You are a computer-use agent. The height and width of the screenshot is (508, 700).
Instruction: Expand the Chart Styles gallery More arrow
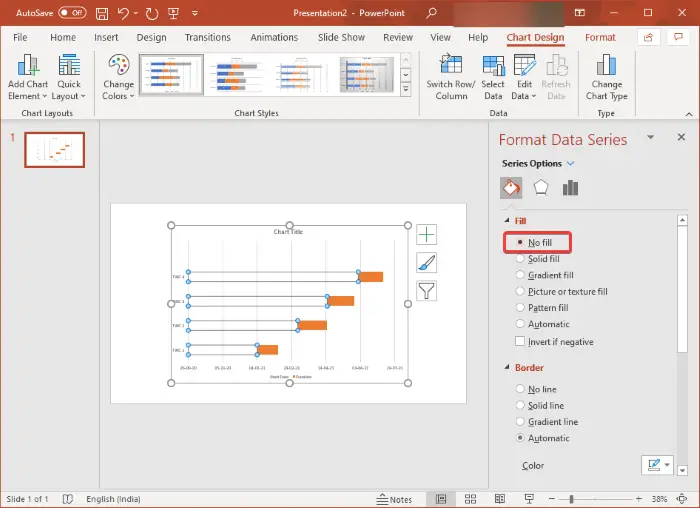click(x=405, y=89)
